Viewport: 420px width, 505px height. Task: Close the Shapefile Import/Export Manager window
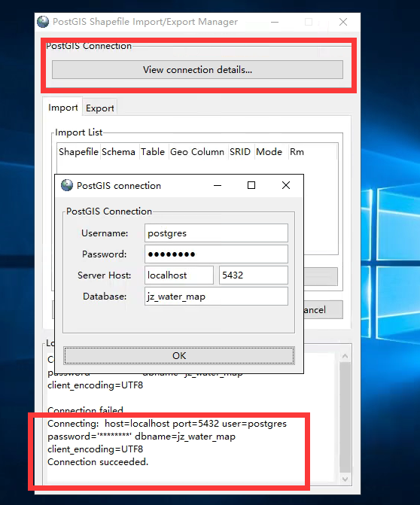coord(343,22)
